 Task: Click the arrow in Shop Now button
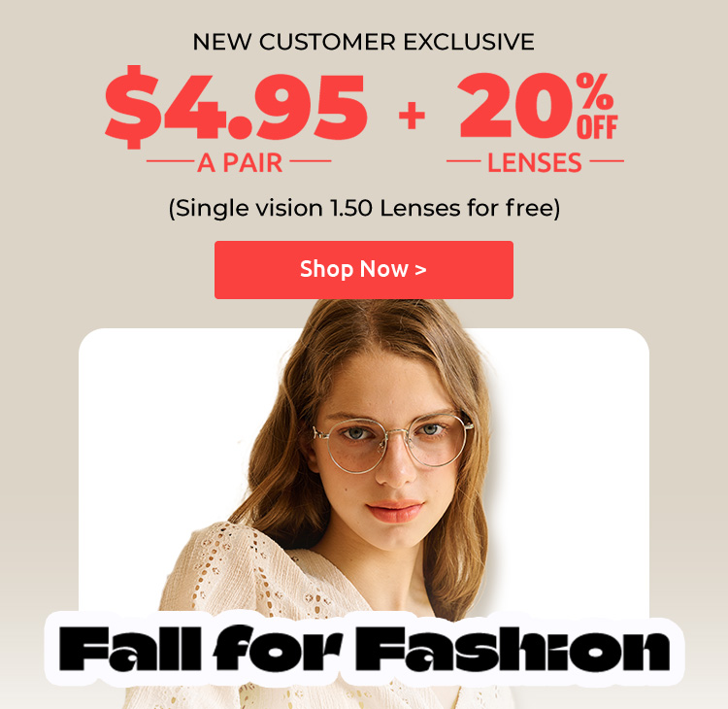point(420,269)
